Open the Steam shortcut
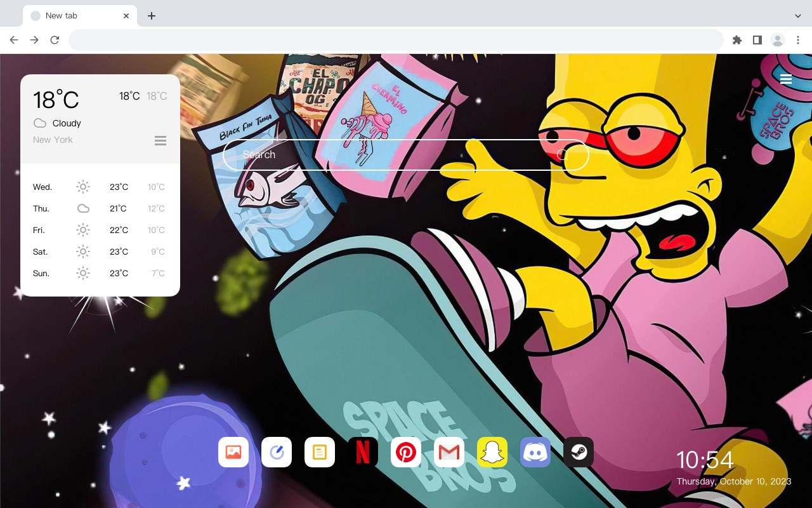This screenshot has width=812, height=508. point(579,452)
